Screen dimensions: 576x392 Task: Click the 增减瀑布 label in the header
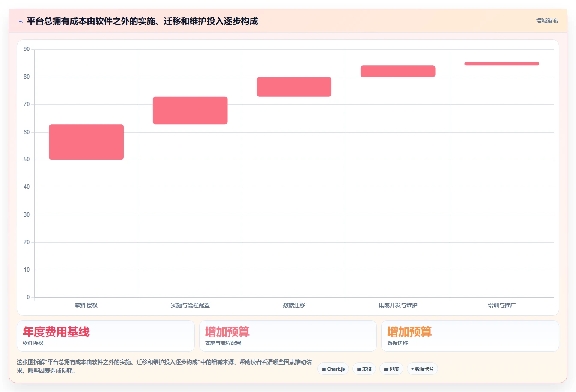(547, 21)
